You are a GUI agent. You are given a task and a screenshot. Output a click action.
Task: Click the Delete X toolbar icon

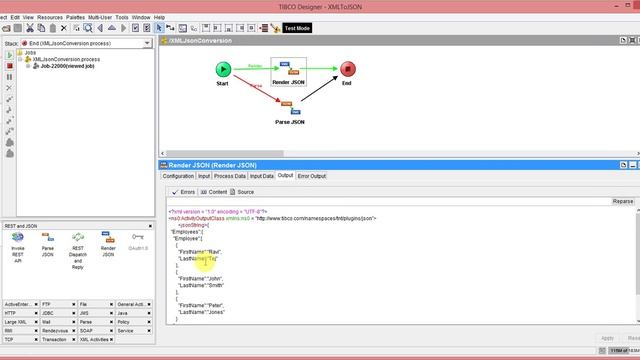pyautogui.click(x=64, y=28)
